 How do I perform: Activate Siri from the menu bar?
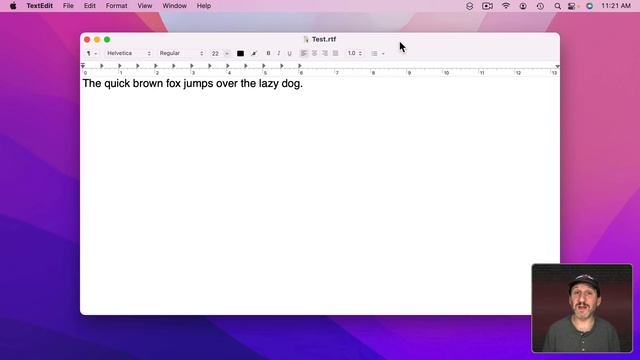(589, 6)
